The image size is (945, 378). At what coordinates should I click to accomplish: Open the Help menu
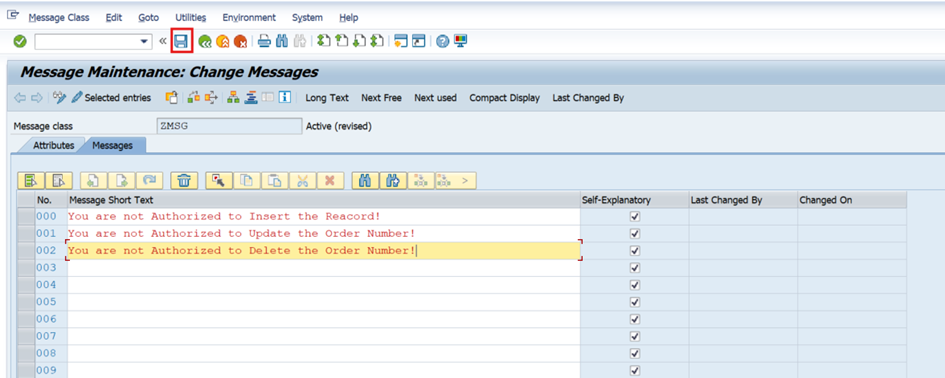pos(348,17)
